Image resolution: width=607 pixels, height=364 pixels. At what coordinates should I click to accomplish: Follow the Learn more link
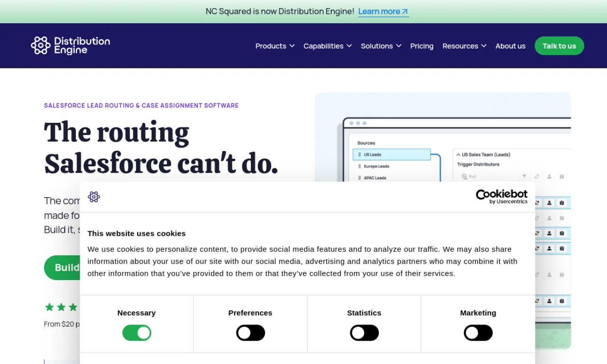point(383,11)
